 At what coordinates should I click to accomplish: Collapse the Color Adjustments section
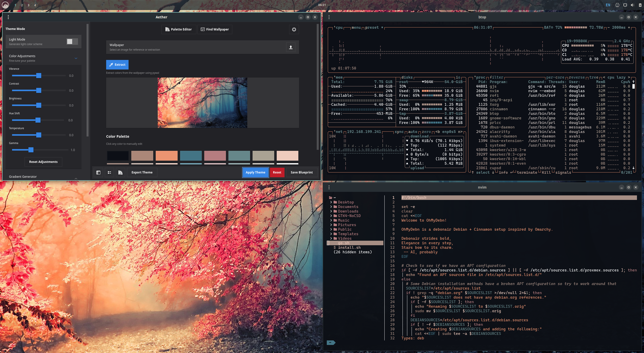pyautogui.click(x=76, y=58)
